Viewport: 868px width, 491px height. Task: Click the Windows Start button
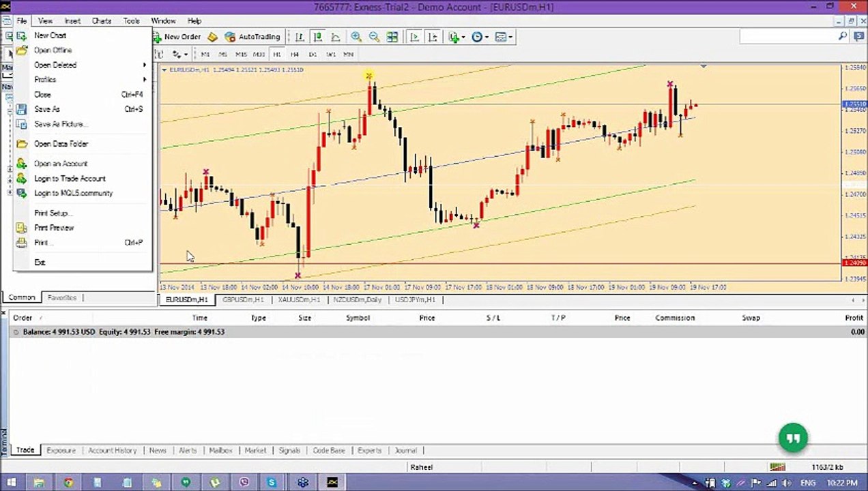10,483
